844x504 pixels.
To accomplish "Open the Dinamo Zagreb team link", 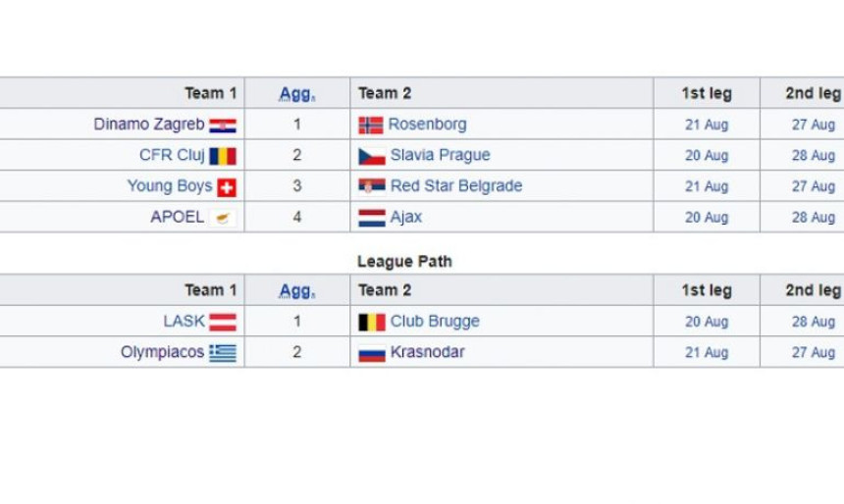I will [149, 125].
